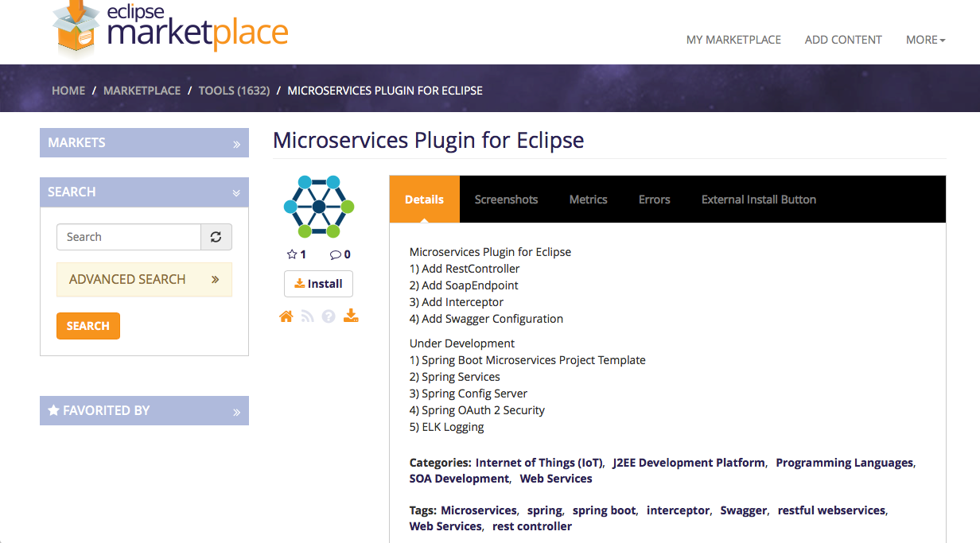The width and height of the screenshot is (980, 543).
Task: Click the orange download icon below Install
Action: [x=351, y=316]
